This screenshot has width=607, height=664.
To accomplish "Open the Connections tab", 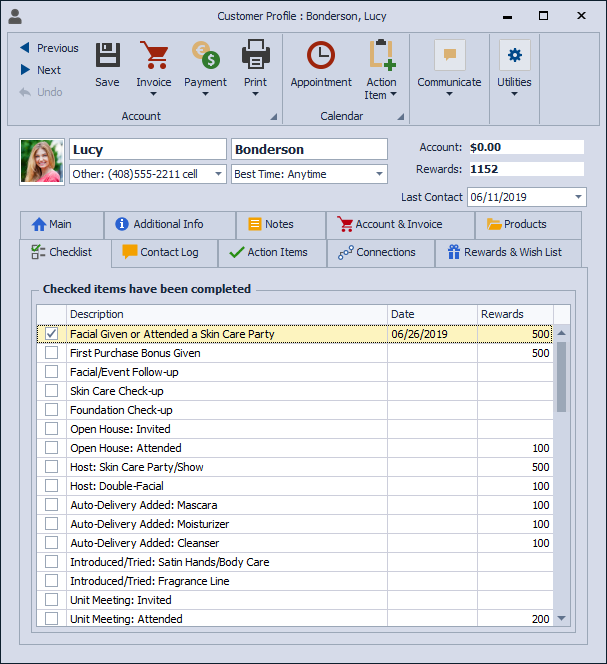I will [x=381, y=253].
